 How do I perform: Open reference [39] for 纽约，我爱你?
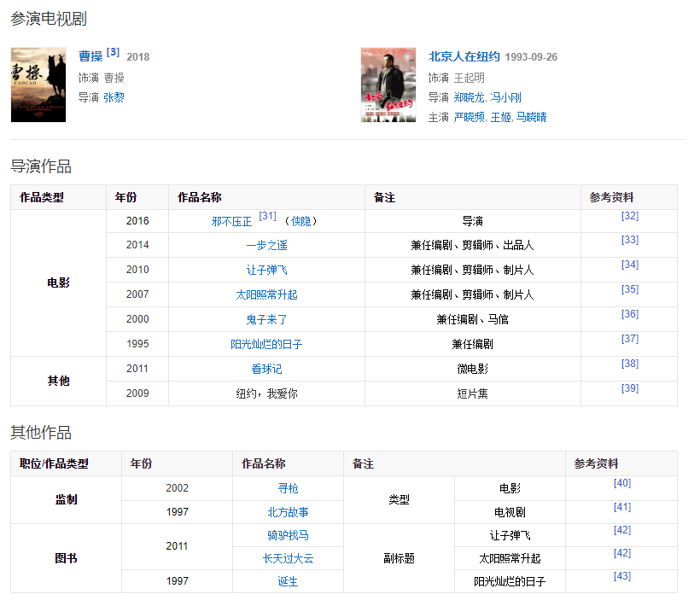630,389
